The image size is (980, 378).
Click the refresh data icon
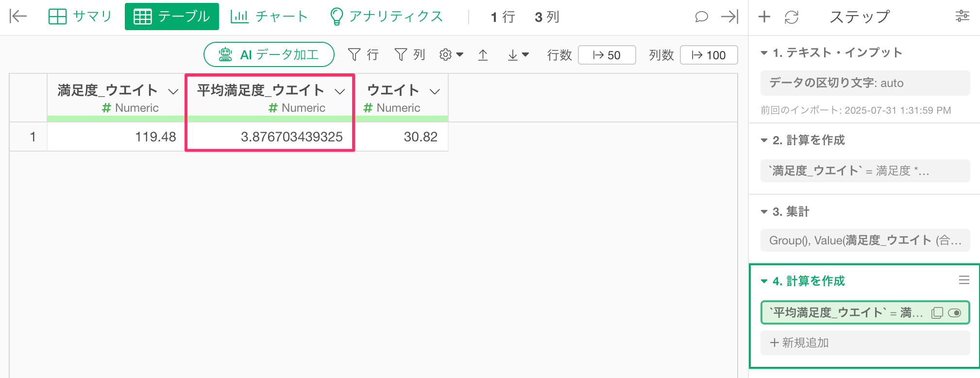coord(792,17)
